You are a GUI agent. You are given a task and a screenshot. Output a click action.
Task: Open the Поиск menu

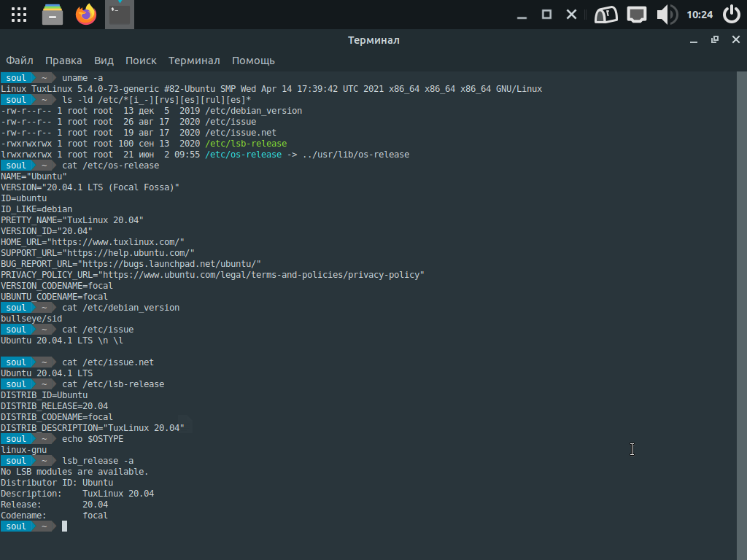[141, 61]
